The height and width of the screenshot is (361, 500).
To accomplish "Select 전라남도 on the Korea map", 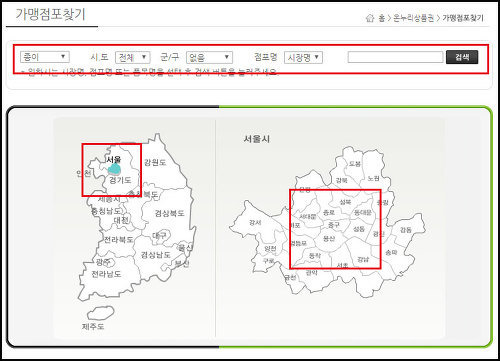I will [106, 274].
